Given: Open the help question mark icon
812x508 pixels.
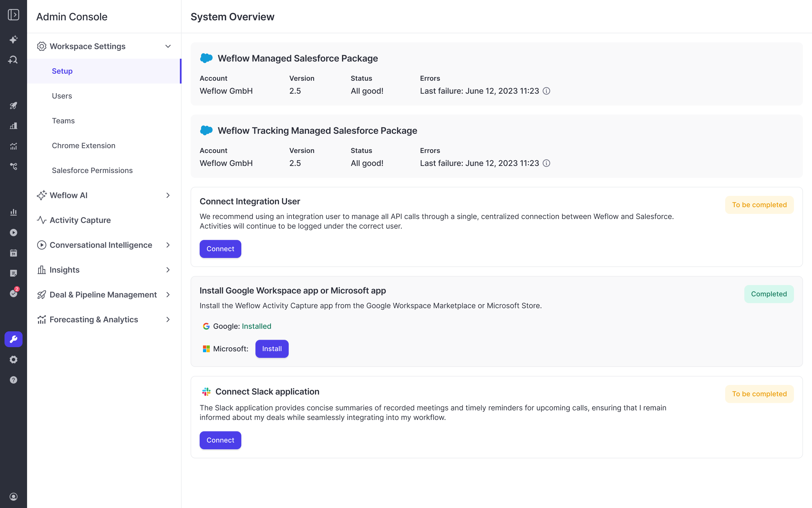Looking at the screenshot, I should (14, 380).
